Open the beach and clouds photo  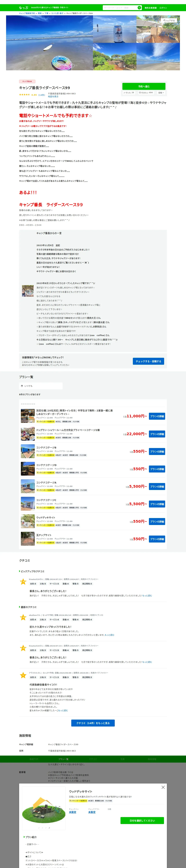(x=158, y=57)
